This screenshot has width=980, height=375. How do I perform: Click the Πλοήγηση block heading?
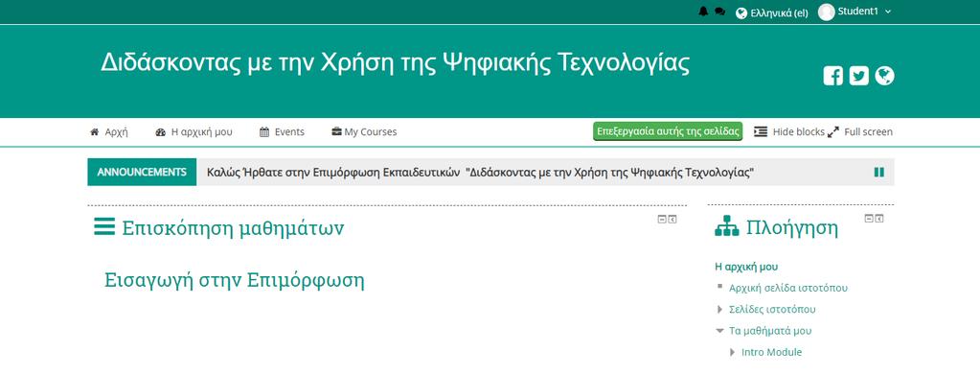(x=792, y=227)
